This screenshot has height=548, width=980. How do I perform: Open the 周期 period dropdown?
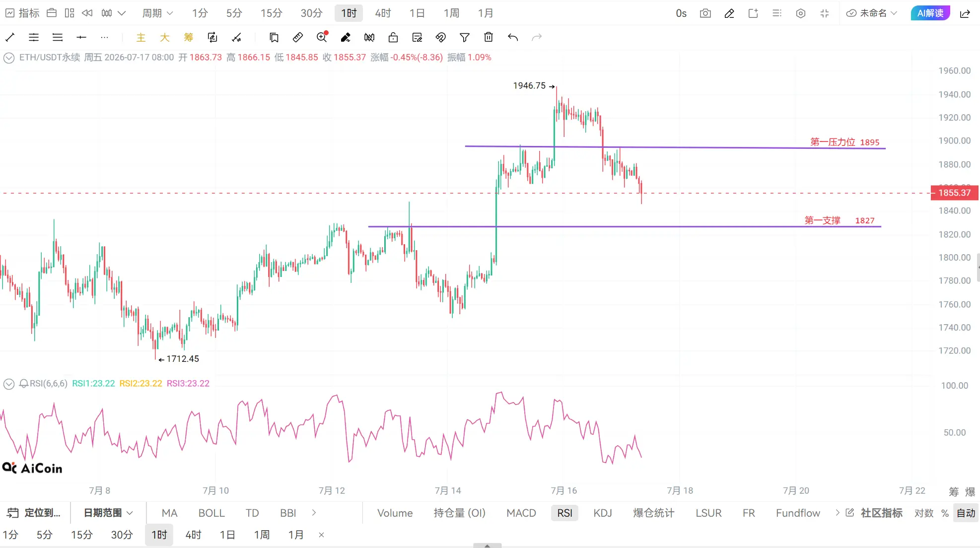(157, 13)
